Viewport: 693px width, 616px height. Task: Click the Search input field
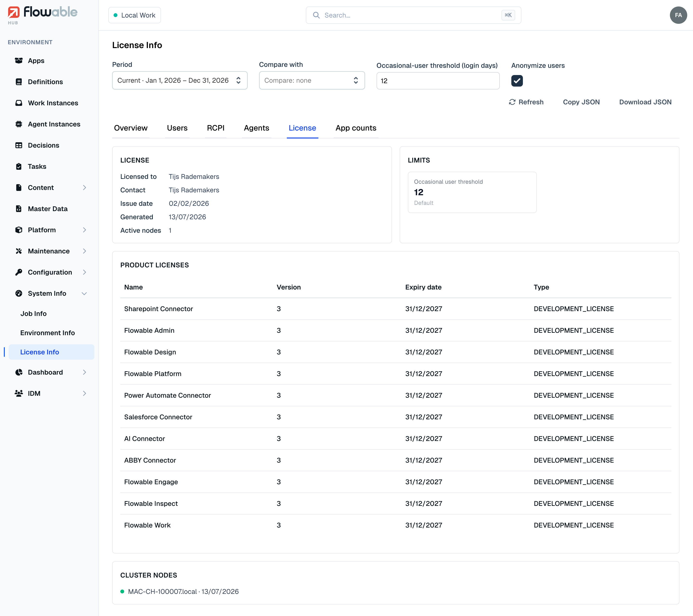point(413,15)
